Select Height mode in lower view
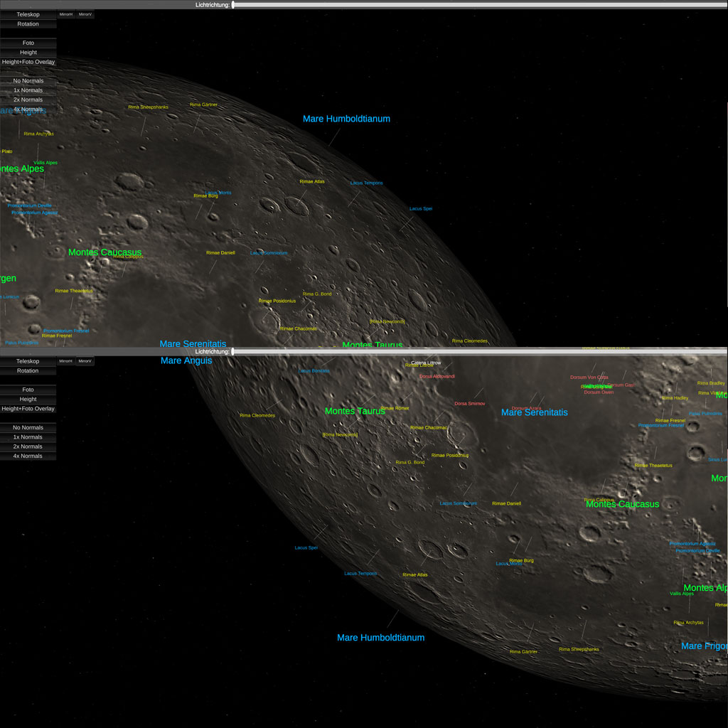This screenshot has height=728, width=728. 28,400
